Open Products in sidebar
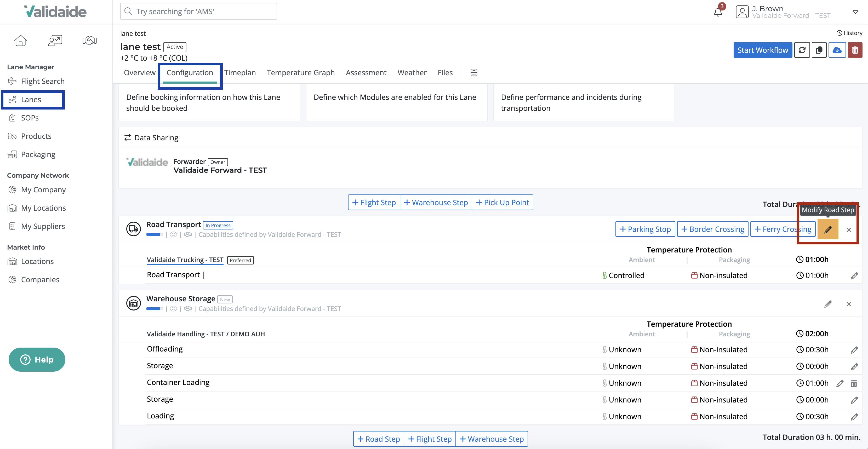The image size is (868, 449). point(30,136)
